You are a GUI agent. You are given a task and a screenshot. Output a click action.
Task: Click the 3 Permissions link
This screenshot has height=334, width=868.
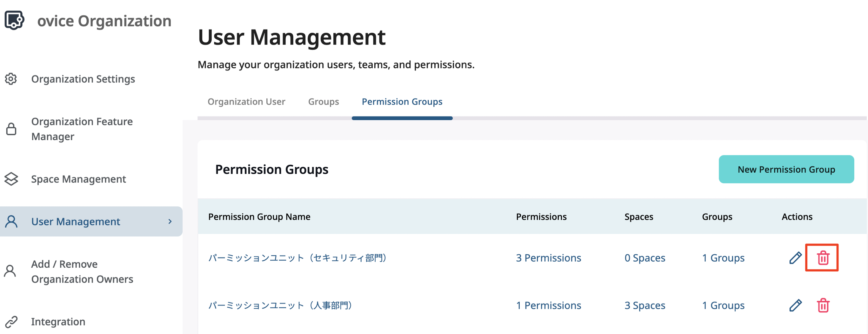click(549, 258)
